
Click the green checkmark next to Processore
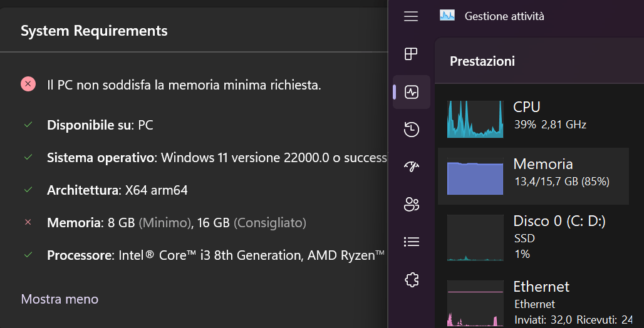[x=28, y=255]
